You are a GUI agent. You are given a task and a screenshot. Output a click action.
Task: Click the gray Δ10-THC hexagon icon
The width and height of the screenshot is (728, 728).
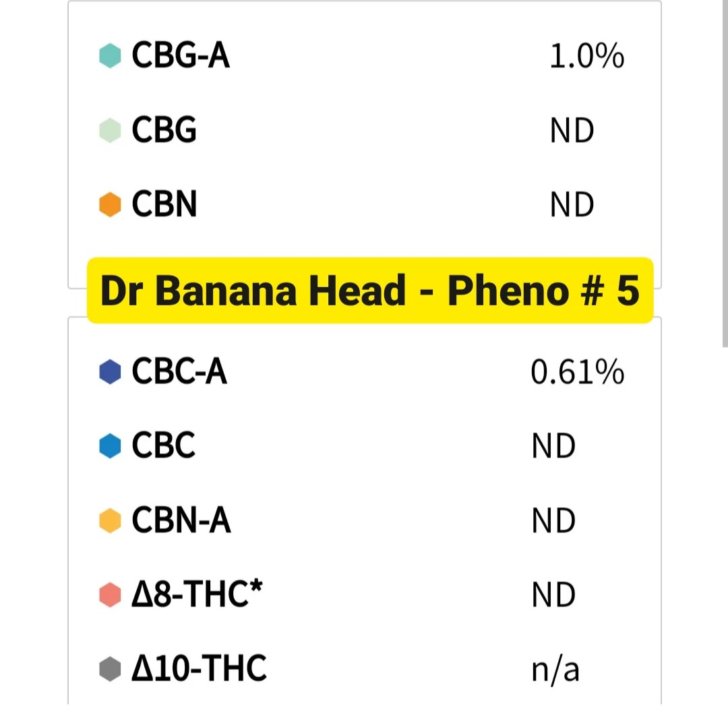pos(110,669)
